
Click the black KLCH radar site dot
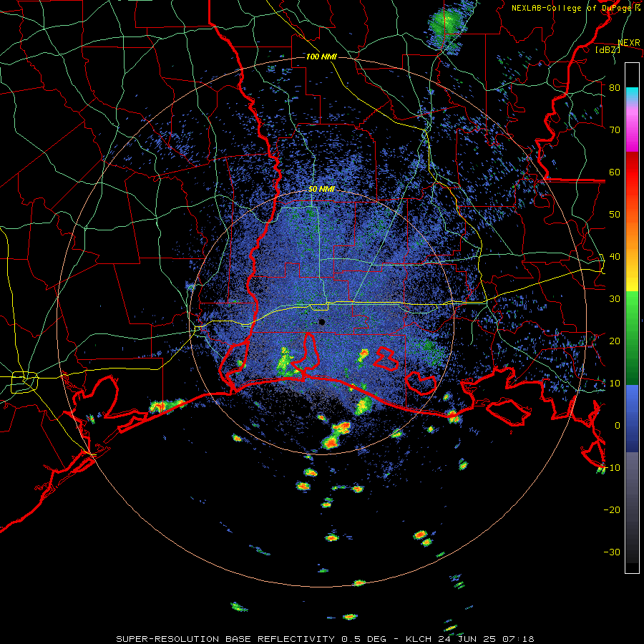pyautogui.click(x=321, y=322)
